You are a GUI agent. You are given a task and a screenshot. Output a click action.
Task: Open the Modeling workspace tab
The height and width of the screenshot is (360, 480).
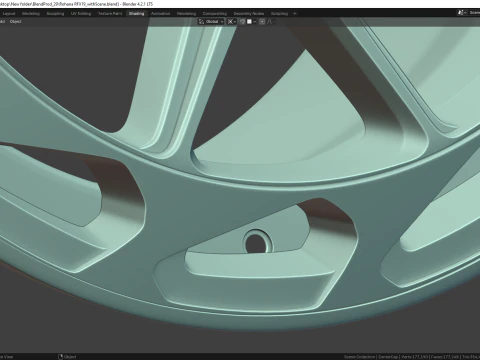click(31, 14)
